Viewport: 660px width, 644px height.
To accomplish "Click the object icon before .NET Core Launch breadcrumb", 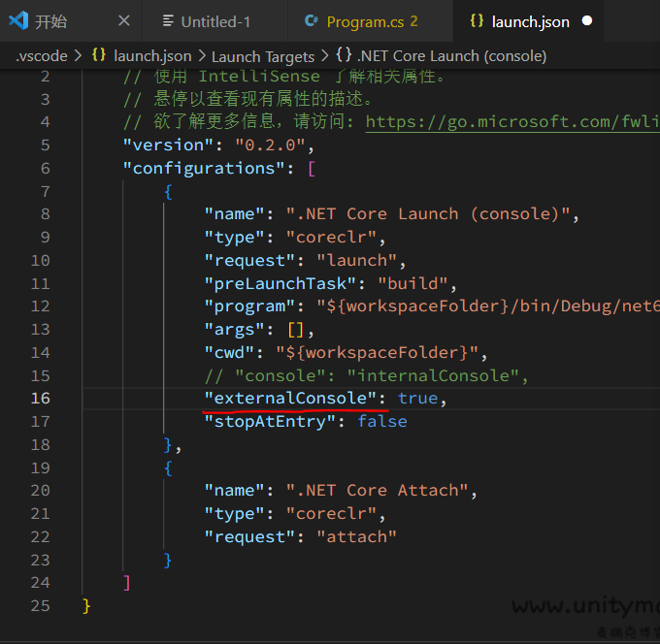I will pos(346,56).
